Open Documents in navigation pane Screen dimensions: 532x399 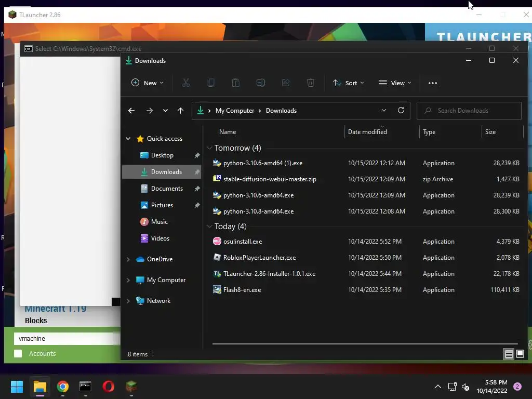click(167, 189)
